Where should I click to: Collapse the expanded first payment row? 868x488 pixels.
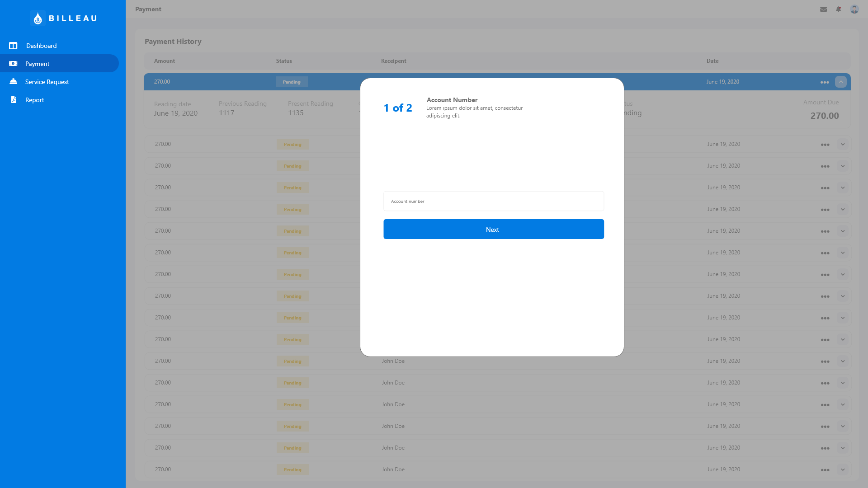pyautogui.click(x=841, y=82)
